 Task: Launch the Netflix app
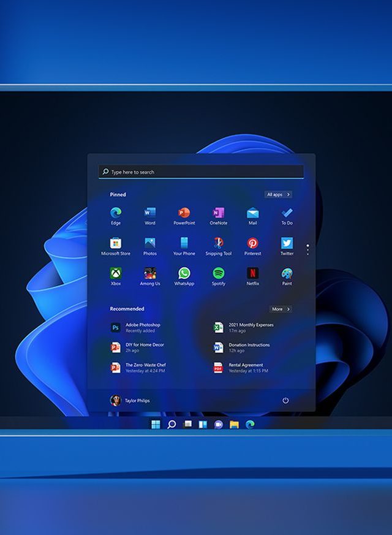click(252, 274)
